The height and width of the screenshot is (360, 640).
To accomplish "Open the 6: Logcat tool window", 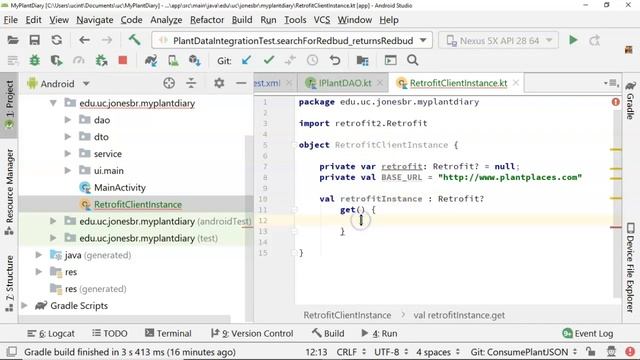I will click(x=51, y=333).
